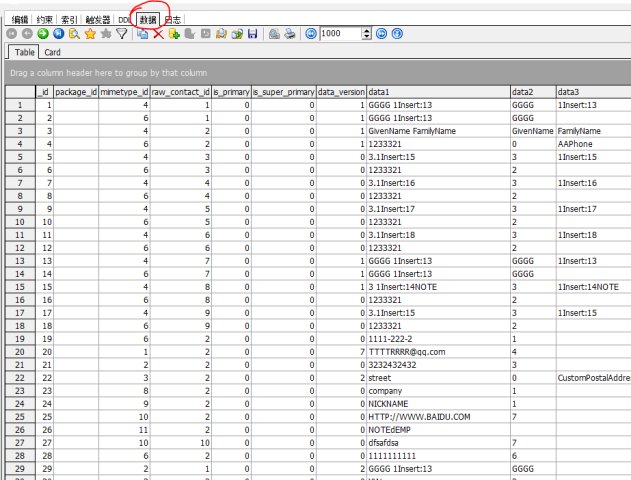This screenshot has width=631, height=480.
Task: Click the raw_contact_id column header
Action: [x=181, y=92]
